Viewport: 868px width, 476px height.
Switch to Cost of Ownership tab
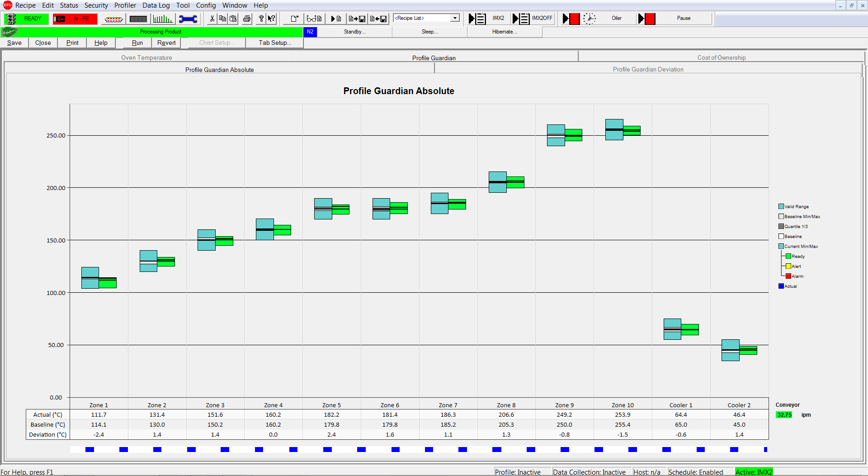pos(721,57)
